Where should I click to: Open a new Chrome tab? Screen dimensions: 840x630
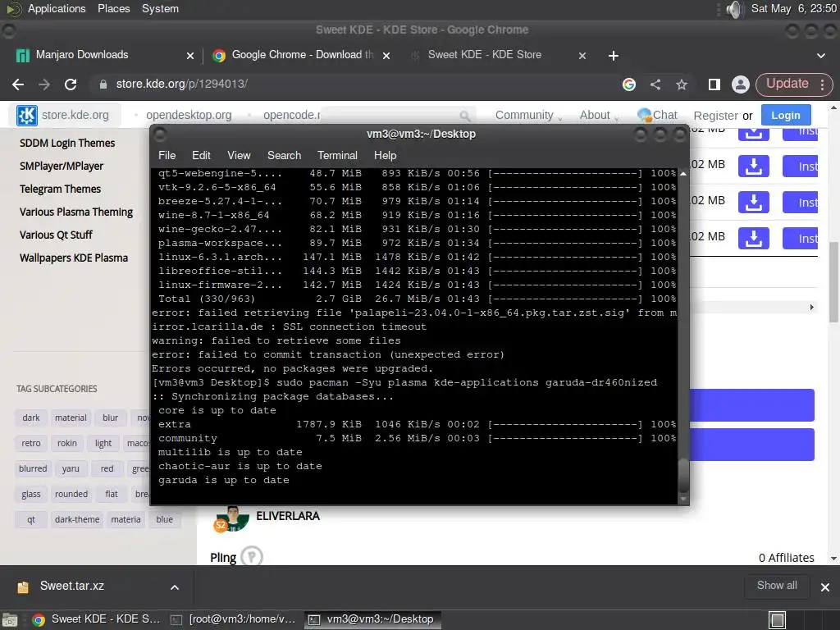[x=614, y=56]
